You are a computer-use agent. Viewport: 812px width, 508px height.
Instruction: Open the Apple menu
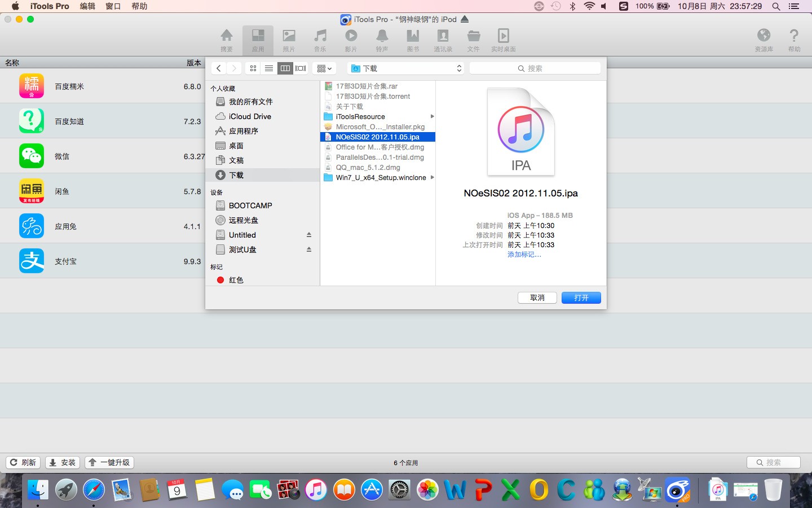coord(15,6)
